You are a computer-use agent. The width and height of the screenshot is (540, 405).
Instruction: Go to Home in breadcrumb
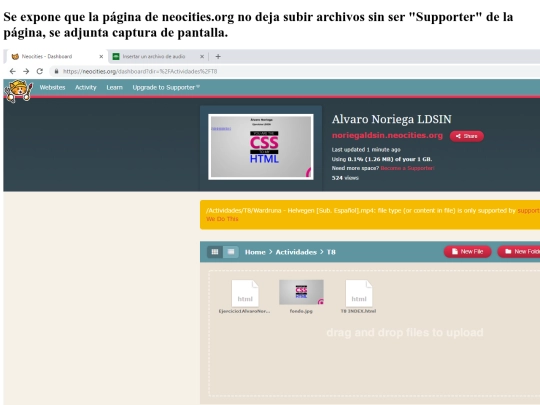255,252
